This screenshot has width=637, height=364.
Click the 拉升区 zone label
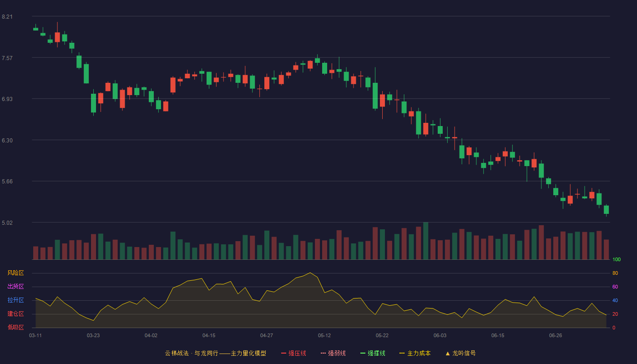click(x=15, y=300)
